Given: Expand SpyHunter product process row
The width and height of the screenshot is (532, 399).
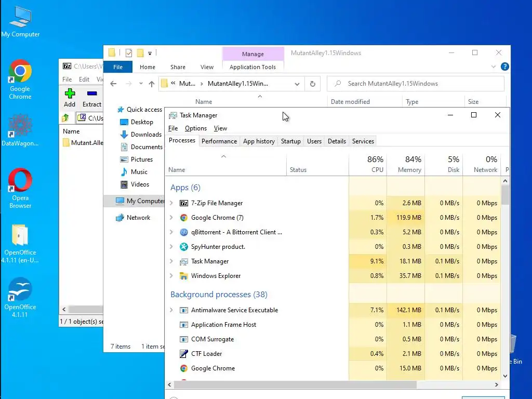Looking at the screenshot, I should (171, 247).
